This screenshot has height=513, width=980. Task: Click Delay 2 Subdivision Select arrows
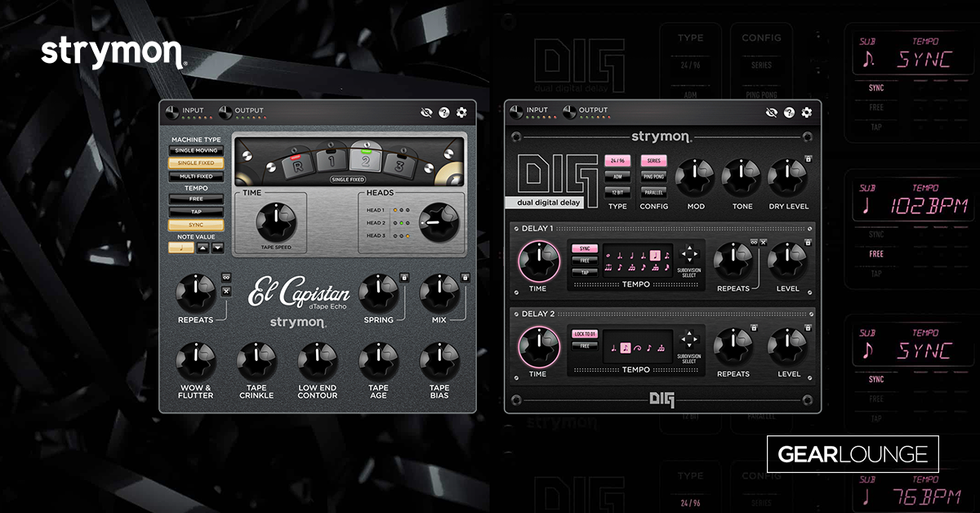pos(690,338)
